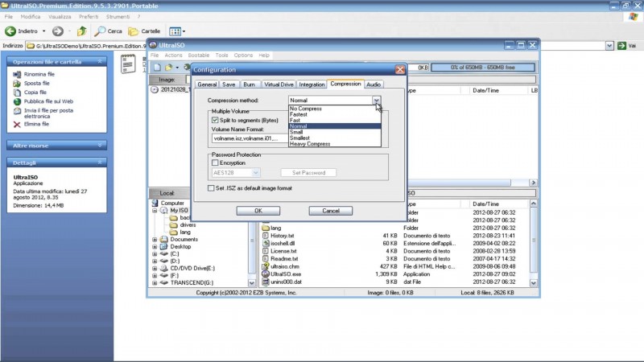Click Pubblica file sul Web
Viewport: 644px width, 362px height.
pyautogui.click(x=48, y=101)
